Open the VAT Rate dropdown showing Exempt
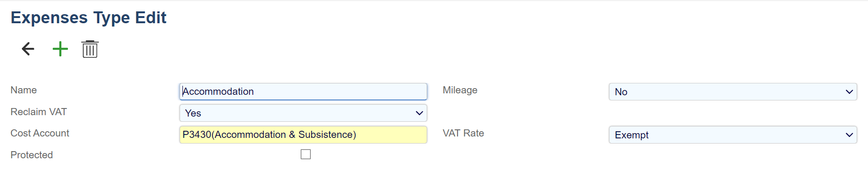The image size is (868, 172). tap(733, 135)
